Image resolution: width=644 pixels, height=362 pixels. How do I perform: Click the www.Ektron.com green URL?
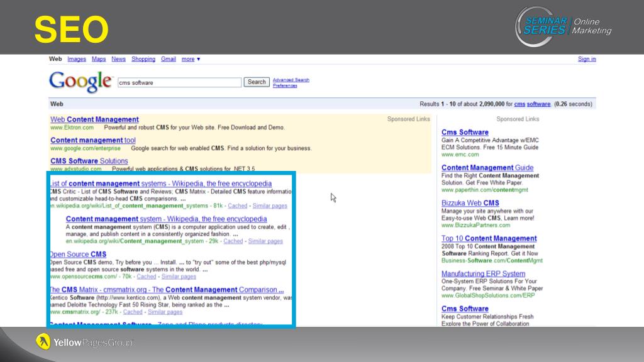tap(72, 128)
